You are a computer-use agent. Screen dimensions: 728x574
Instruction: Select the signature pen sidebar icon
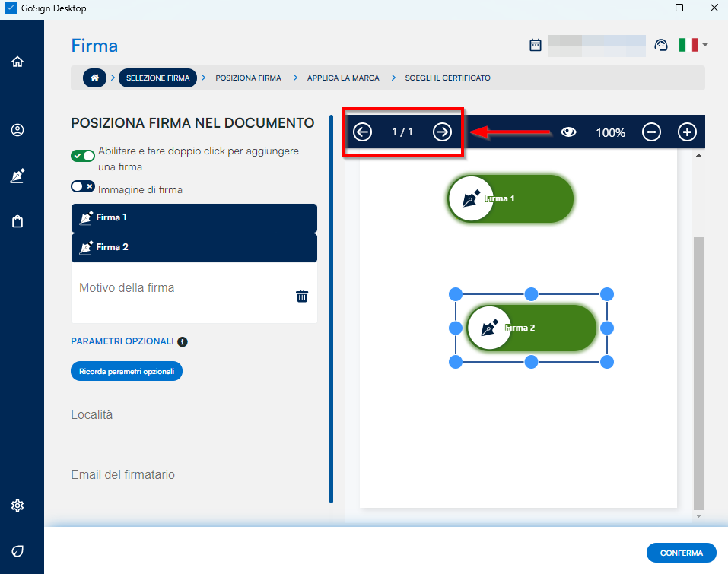pos(17,176)
